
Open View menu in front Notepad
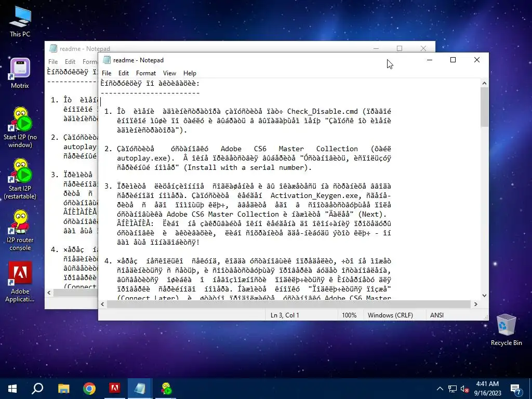(x=169, y=73)
